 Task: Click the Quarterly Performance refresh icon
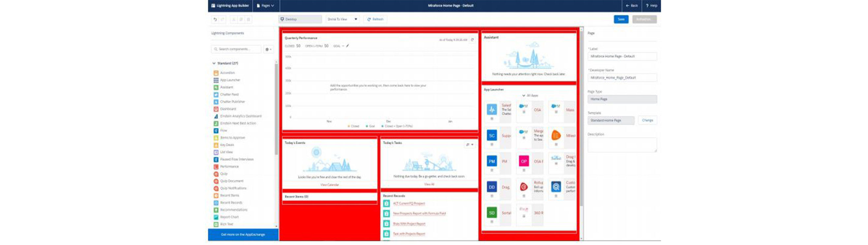[x=472, y=40]
